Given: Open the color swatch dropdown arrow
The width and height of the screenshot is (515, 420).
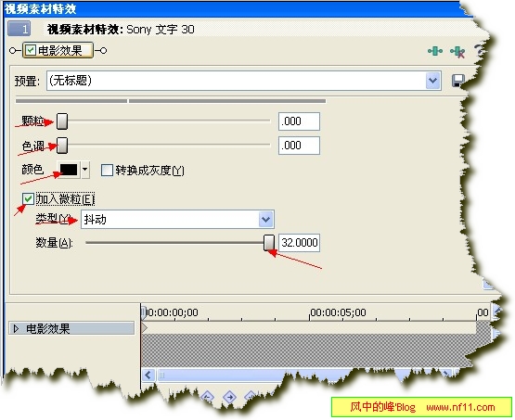Looking at the screenshot, I should pyautogui.click(x=85, y=170).
